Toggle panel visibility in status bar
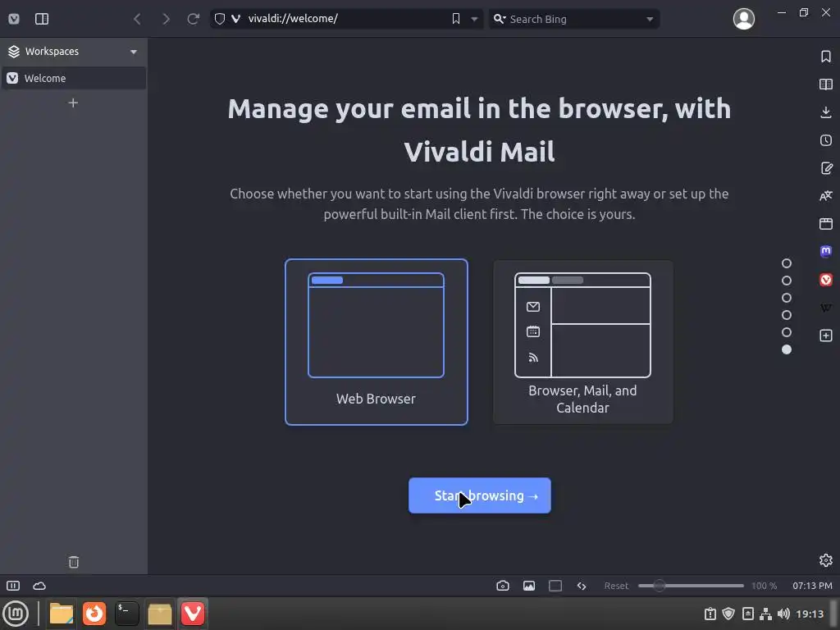 (13, 586)
